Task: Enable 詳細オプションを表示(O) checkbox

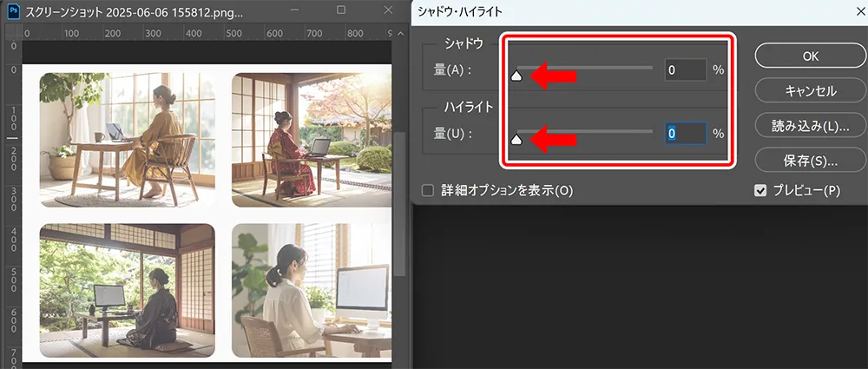Action: (x=427, y=191)
